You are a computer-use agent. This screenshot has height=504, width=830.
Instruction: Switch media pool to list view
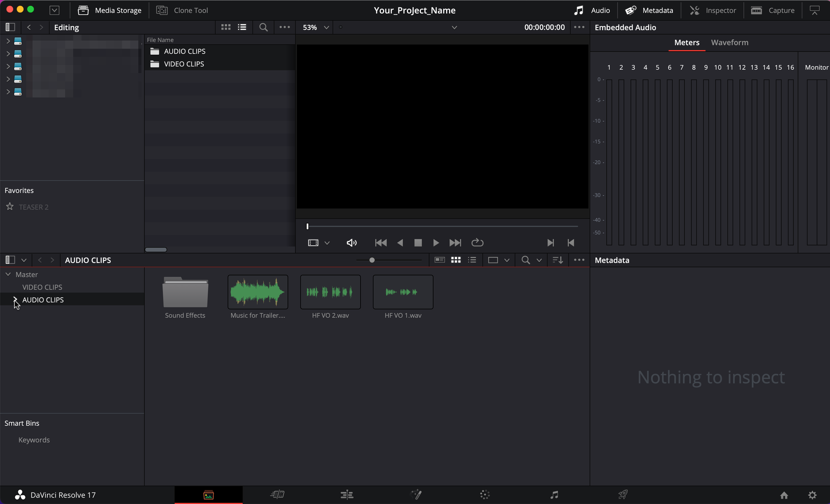pyautogui.click(x=472, y=260)
